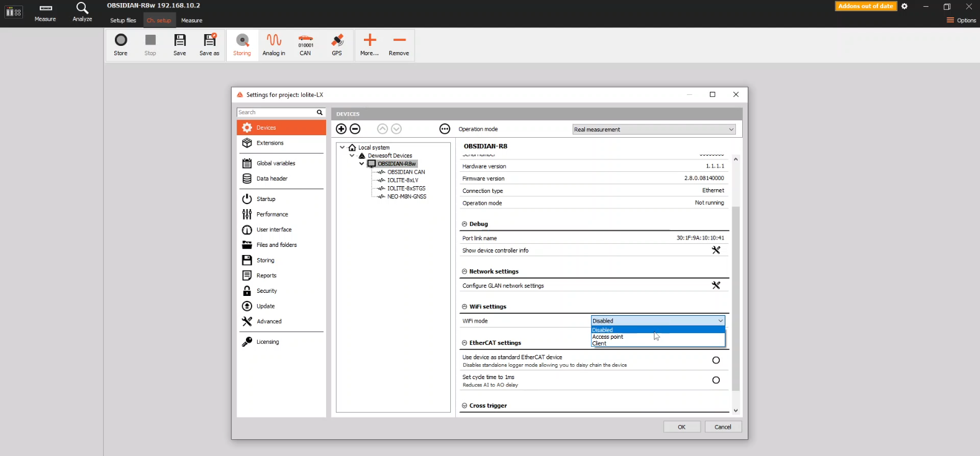
Task: Open Configure GLAN network settings tool icon
Action: point(716,285)
